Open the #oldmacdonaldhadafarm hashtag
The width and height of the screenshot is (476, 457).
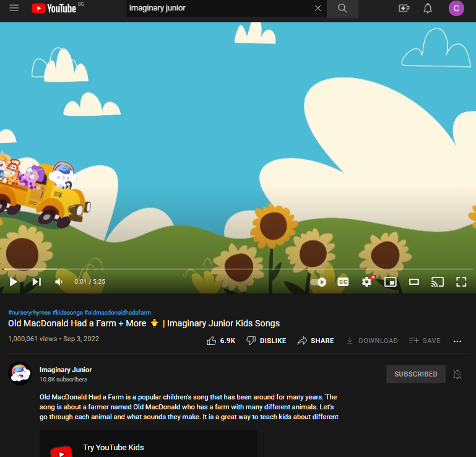(x=118, y=313)
